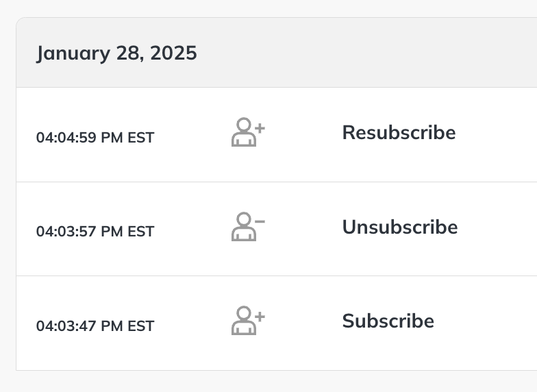Click the 04:03:57 PM EST timestamp
This screenshot has height=392, width=537.
(95, 232)
